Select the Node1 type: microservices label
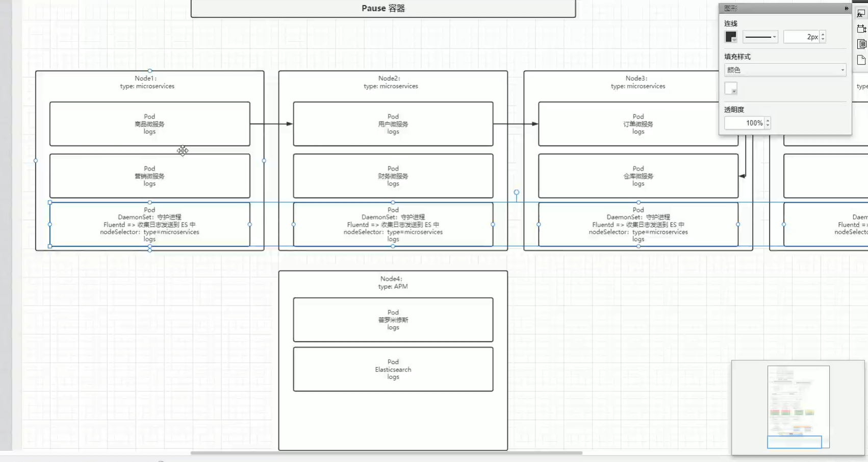This screenshot has width=868, height=462. (x=147, y=82)
